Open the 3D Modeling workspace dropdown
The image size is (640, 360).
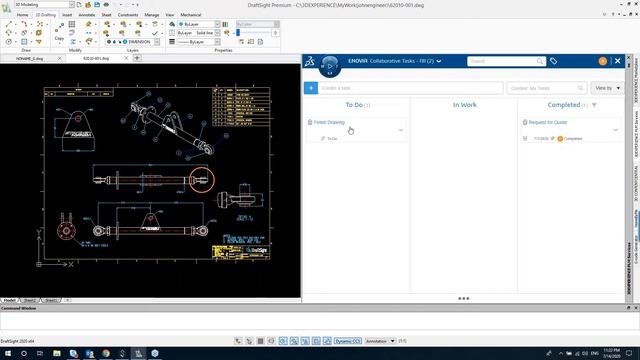click(71, 4)
